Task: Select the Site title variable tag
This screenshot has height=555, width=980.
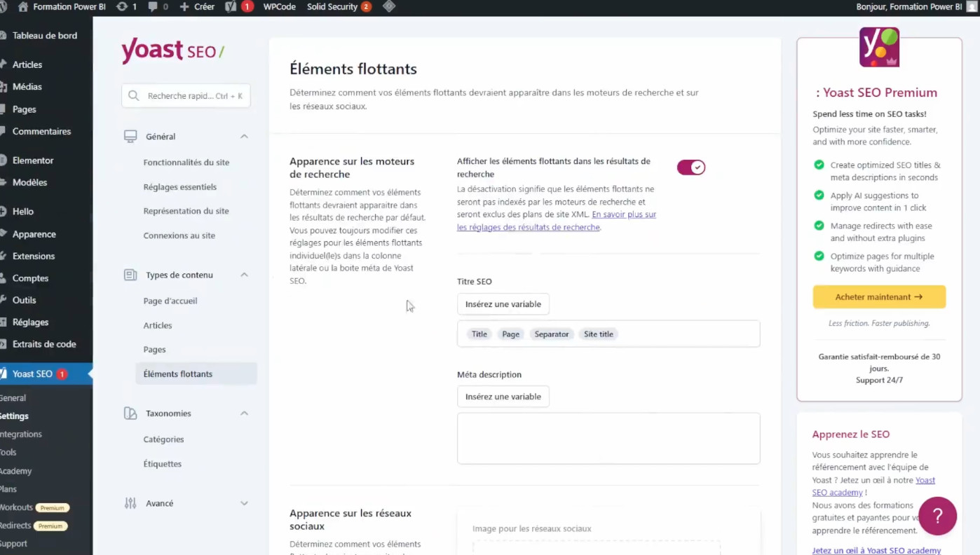Action: (599, 334)
